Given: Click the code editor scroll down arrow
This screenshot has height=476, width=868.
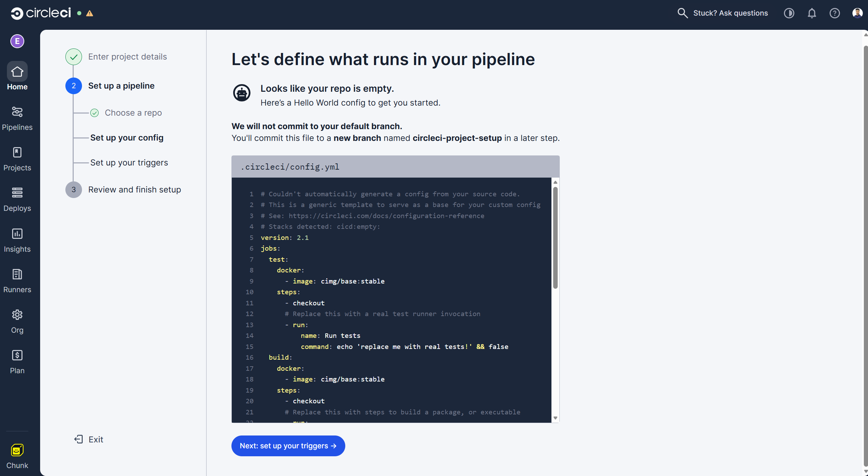Looking at the screenshot, I should tap(555, 418).
